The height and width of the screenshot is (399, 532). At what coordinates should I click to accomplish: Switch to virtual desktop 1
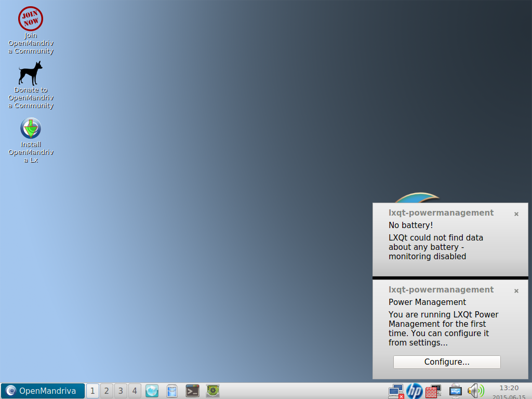92,391
